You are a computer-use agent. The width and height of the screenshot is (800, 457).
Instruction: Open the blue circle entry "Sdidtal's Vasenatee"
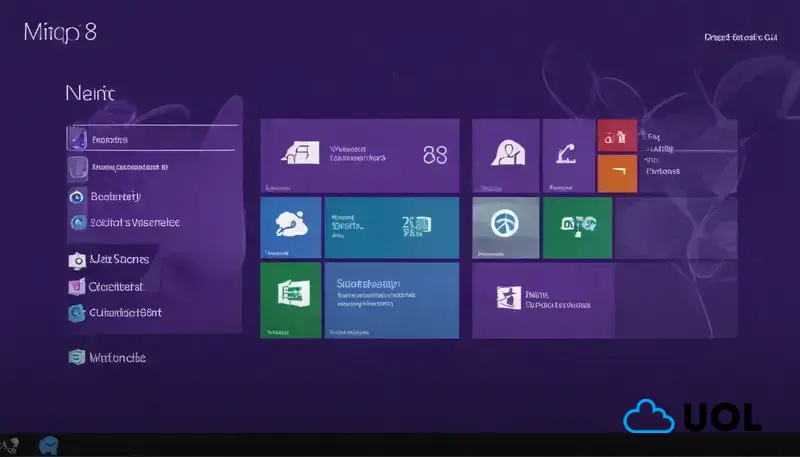(x=124, y=222)
